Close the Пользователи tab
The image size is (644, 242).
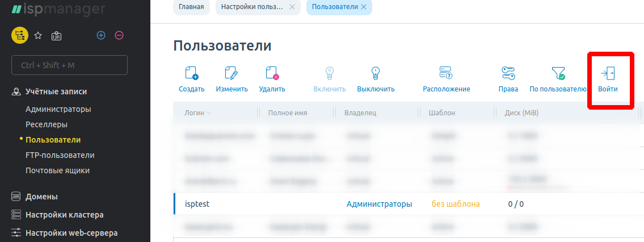363,7
